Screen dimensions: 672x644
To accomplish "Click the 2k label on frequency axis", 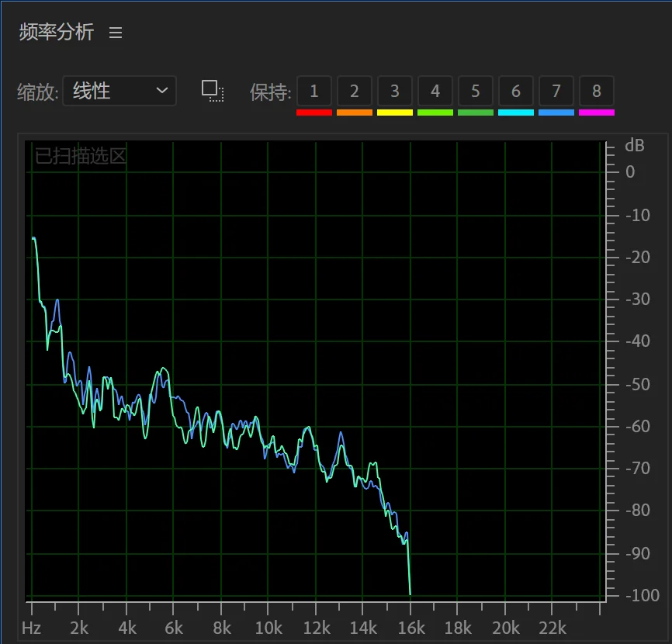I will click(x=79, y=628).
